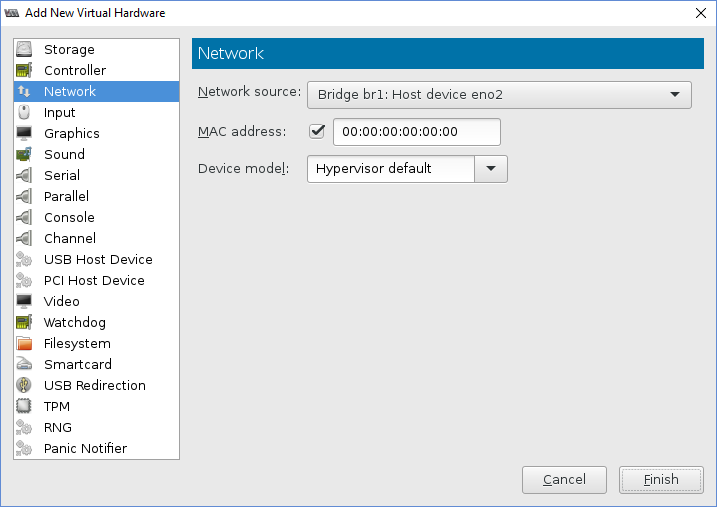717x507 pixels.
Task: Click the Sound card icon
Action: (25, 154)
